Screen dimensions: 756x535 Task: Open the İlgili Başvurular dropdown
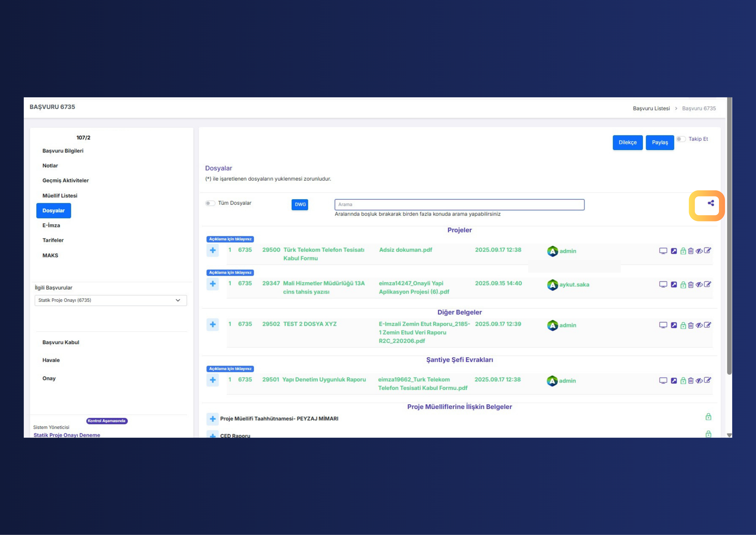(x=111, y=300)
